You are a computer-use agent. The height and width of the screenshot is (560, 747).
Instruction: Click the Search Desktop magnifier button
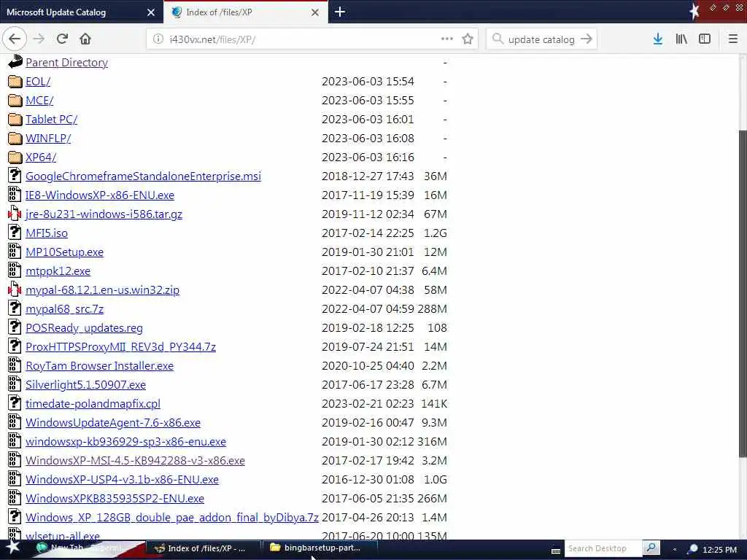651,548
